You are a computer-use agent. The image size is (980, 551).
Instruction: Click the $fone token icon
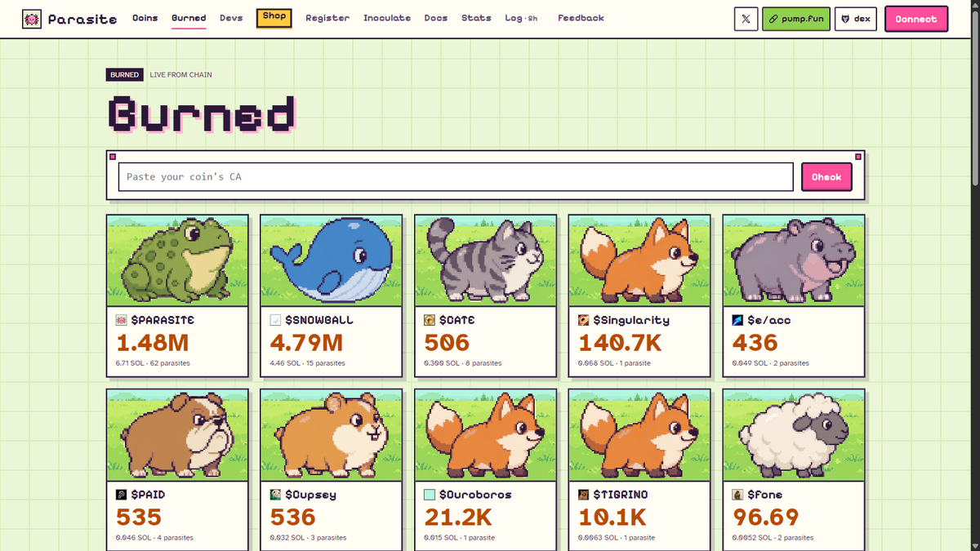pyautogui.click(x=737, y=495)
